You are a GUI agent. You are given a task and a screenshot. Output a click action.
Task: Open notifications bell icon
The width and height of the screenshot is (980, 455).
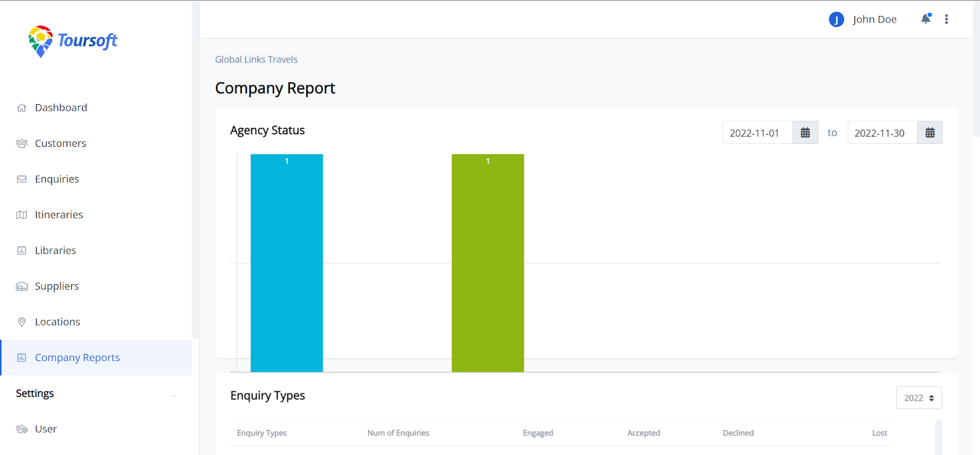point(926,19)
